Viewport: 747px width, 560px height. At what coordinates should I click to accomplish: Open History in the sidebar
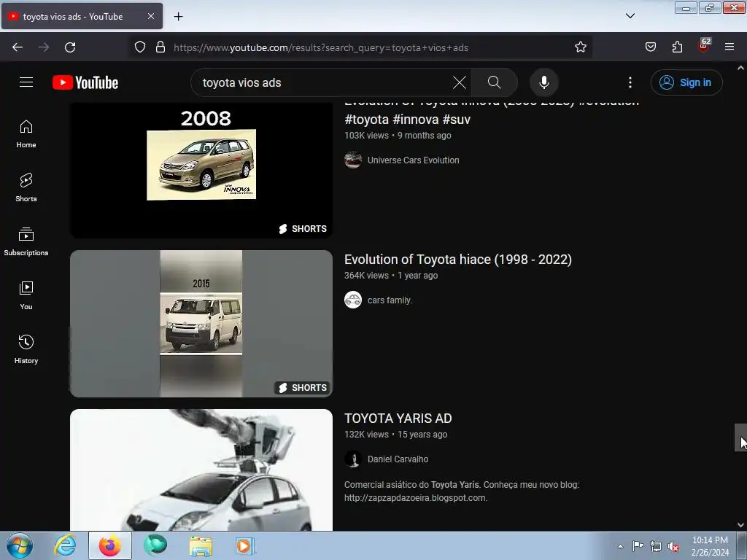pyautogui.click(x=26, y=349)
